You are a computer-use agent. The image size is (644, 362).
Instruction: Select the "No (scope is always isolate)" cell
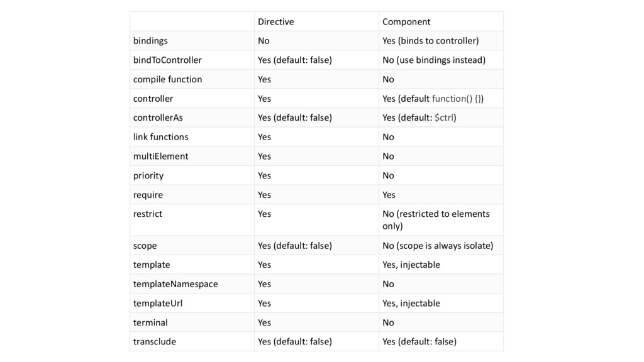438,246
